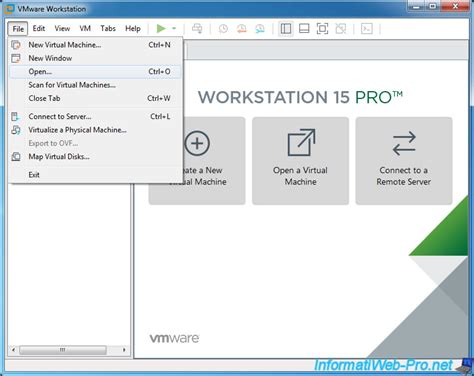The width and height of the screenshot is (474, 376).
Task: Click the Connect to a Remote Server arrows icon
Action: 404,143
